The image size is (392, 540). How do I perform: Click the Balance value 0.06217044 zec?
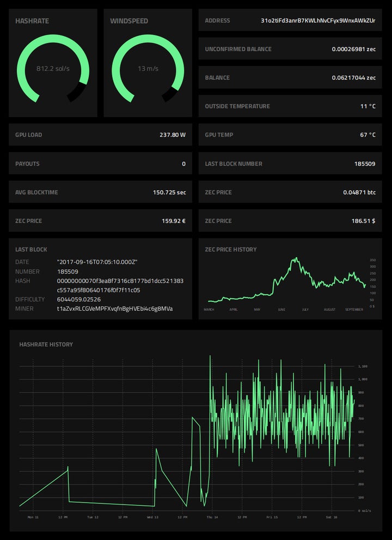354,78
